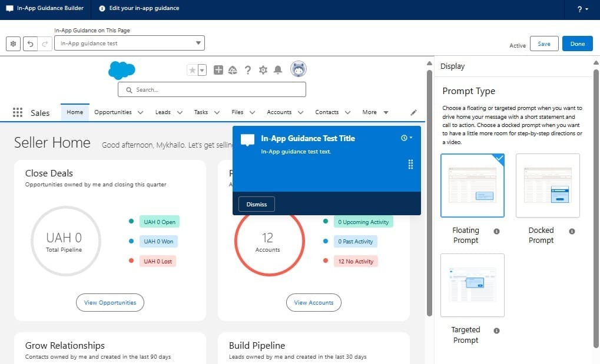Screen dimensions: 600x364
Task: Dismiss the in-app guidance prompt
Action: pos(256,204)
